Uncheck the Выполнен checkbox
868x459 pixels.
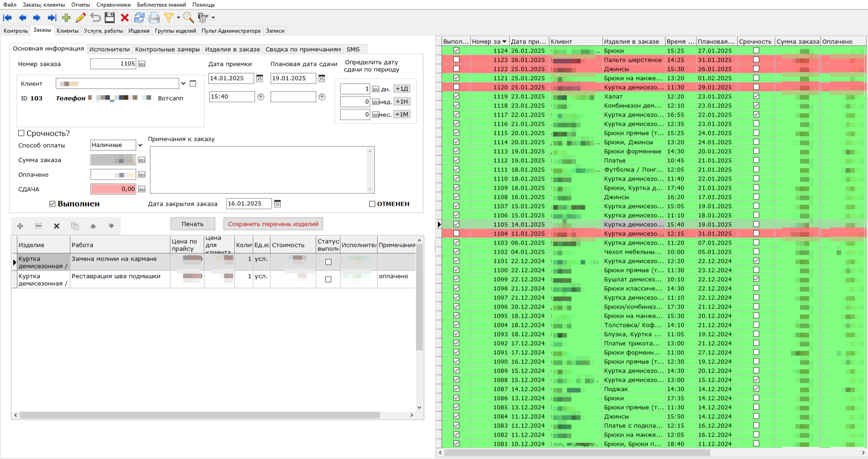pos(52,204)
